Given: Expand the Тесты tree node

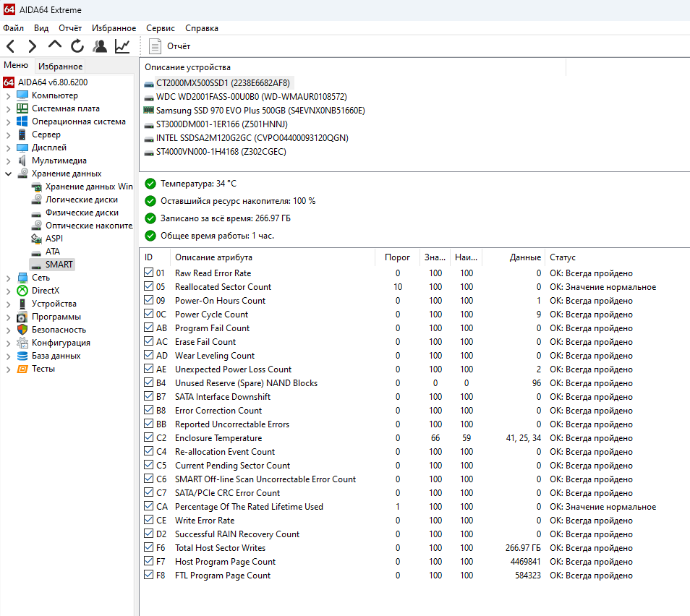Looking at the screenshot, I should (x=8, y=369).
